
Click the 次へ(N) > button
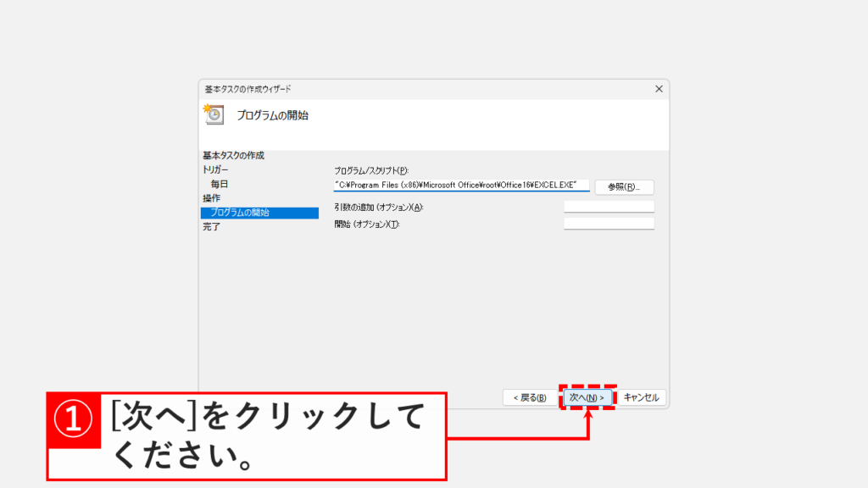(x=587, y=397)
